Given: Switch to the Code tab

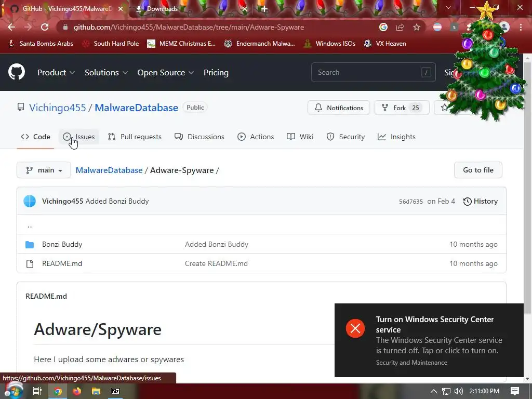Looking at the screenshot, I should click(36, 137).
